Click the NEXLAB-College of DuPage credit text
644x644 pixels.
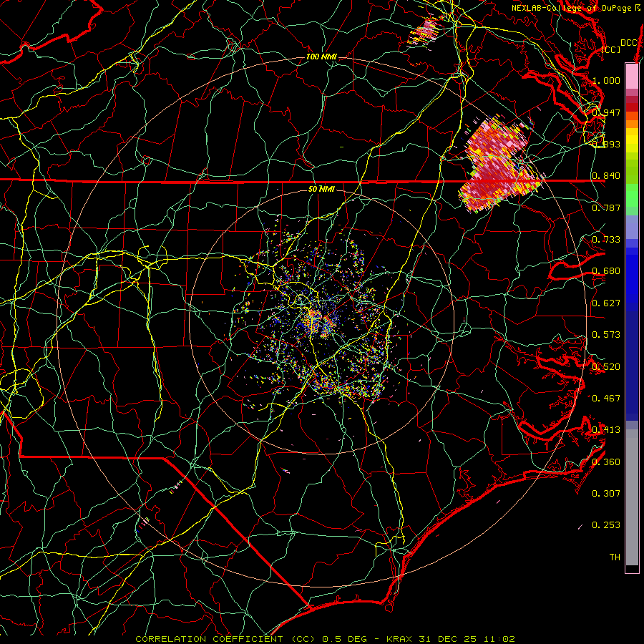(x=576, y=8)
